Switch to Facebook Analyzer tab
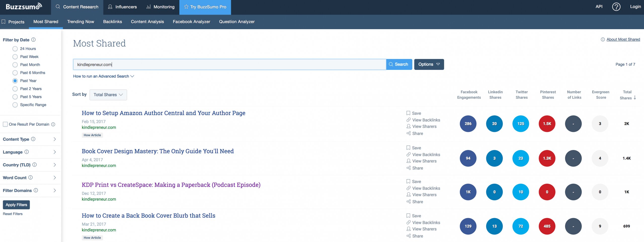644x242 pixels. 191,22
